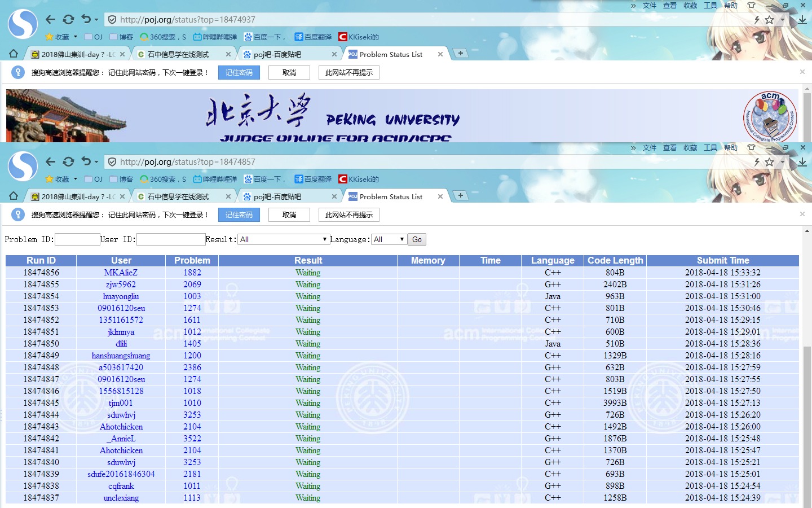This screenshot has width=812, height=508.
Task: Expand hidden menu items chevron in upper window
Action: [633, 6]
